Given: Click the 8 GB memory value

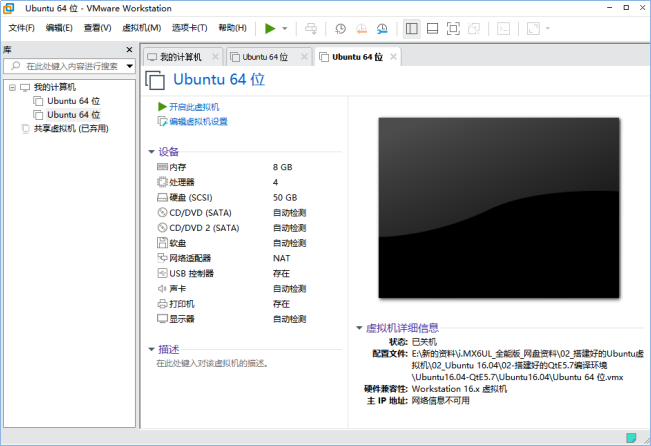Looking at the screenshot, I should [282, 167].
